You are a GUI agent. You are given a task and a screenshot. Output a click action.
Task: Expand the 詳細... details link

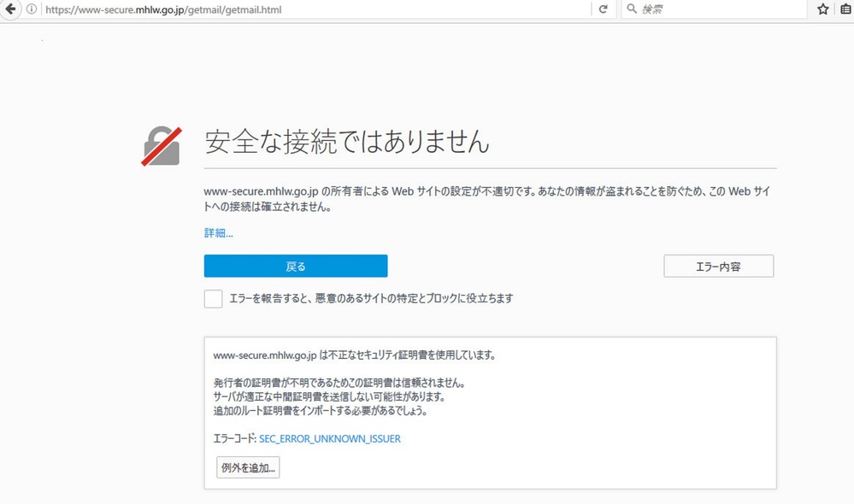[218, 232]
